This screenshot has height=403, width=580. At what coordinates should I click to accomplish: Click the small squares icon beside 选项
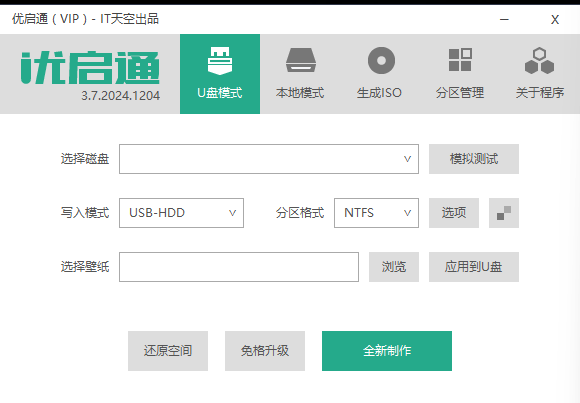504,213
